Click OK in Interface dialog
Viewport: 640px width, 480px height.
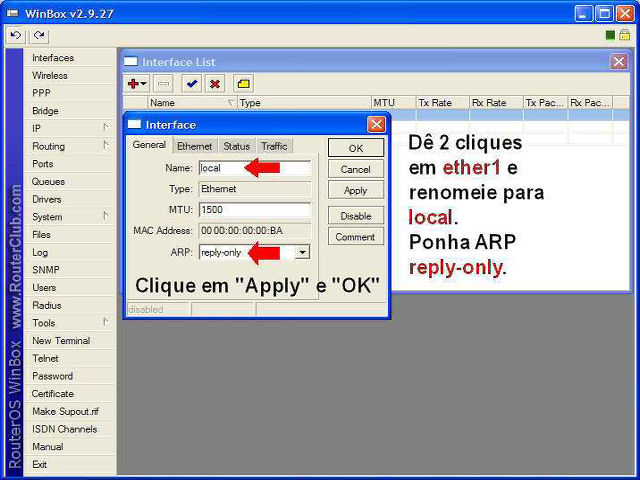click(x=356, y=148)
